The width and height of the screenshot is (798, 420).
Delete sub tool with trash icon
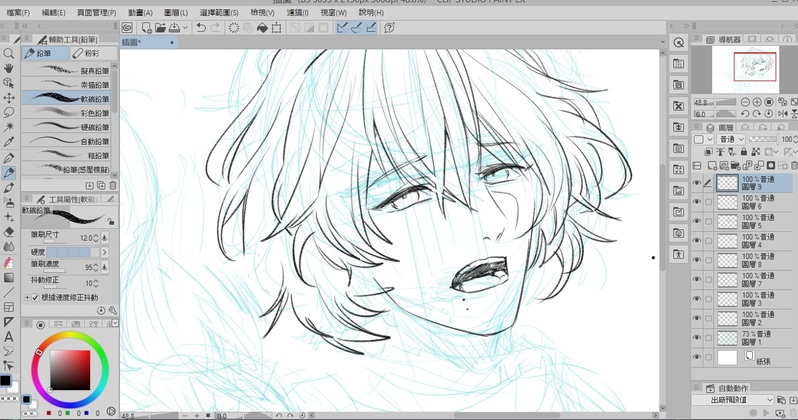click(x=113, y=185)
